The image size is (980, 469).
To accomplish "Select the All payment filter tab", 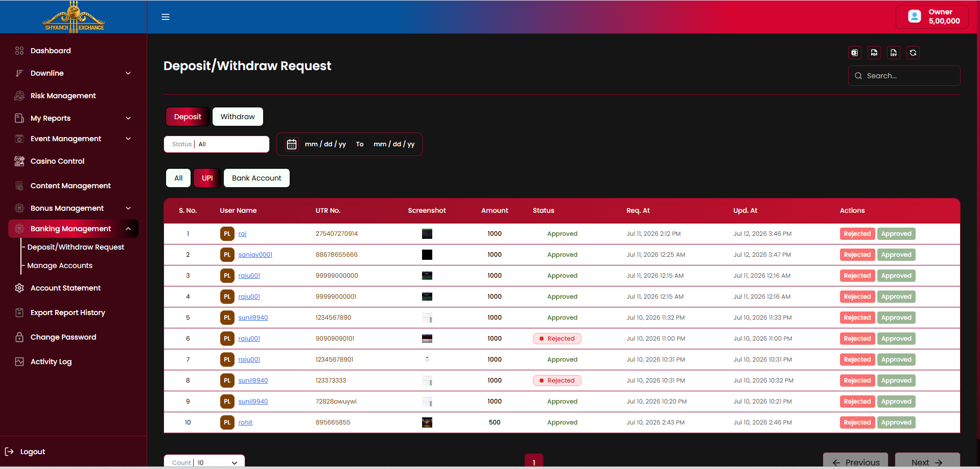I will tap(178, 178).
